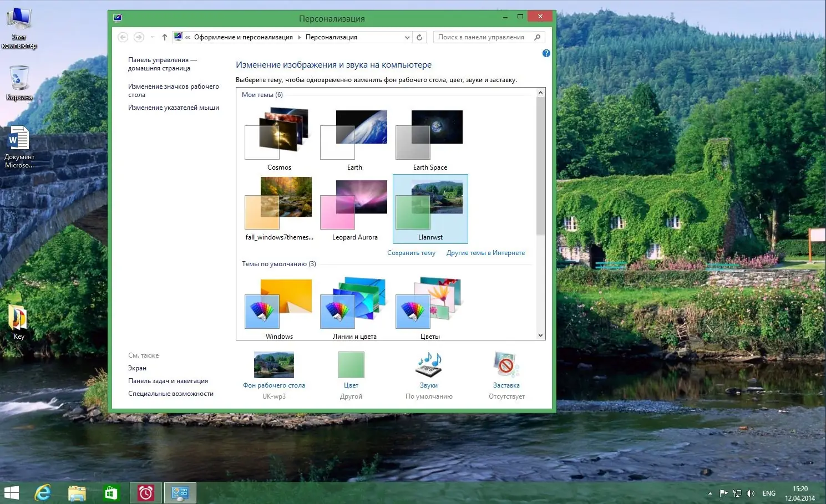Open 'Специальные возможности' link
This screenshot has width=826, height=504.
(171, 394)
